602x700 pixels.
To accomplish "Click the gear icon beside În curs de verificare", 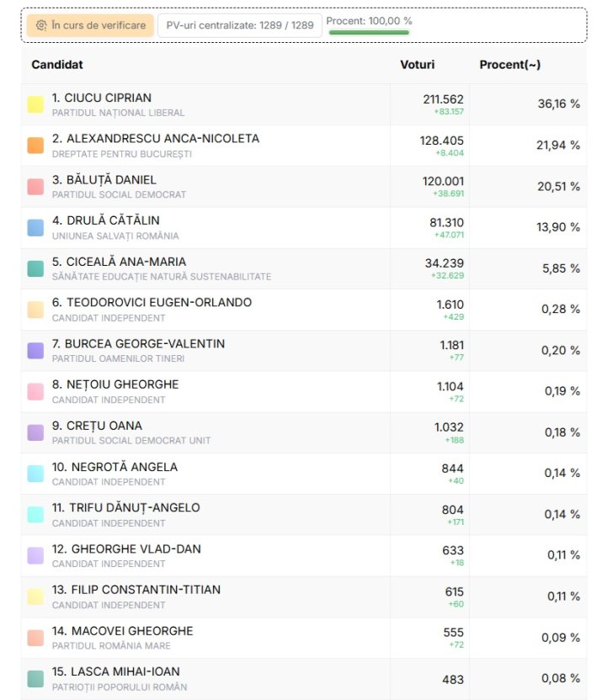I will tap(41, 25).
